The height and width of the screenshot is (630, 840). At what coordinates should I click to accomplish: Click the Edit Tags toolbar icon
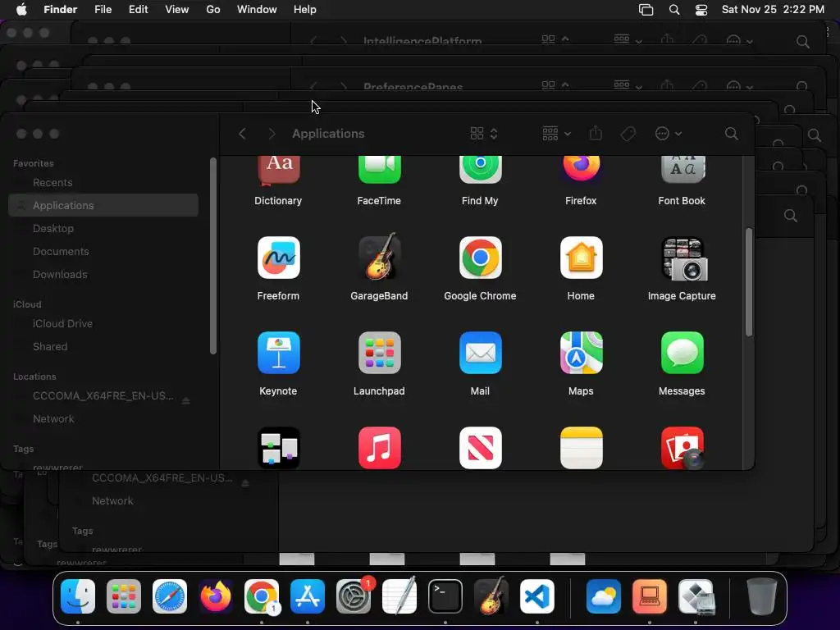pyautogui.click(x=628, y=134)
